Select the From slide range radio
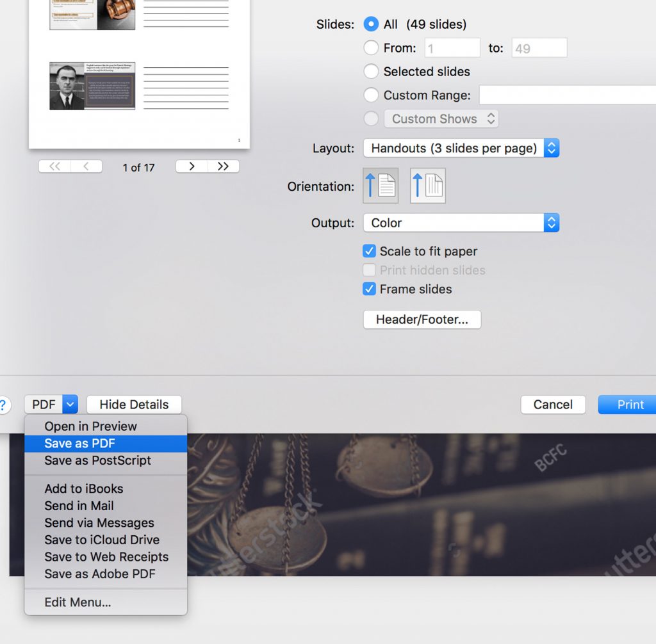This screenshot has width=656, height=644. [371, 48]
